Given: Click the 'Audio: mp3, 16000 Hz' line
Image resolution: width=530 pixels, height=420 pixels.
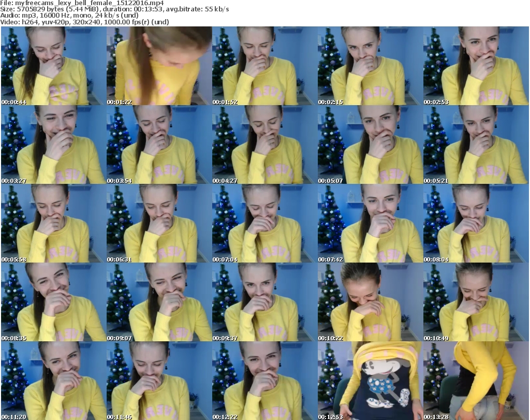Looking at the screenshot, I should coord(69,16).
